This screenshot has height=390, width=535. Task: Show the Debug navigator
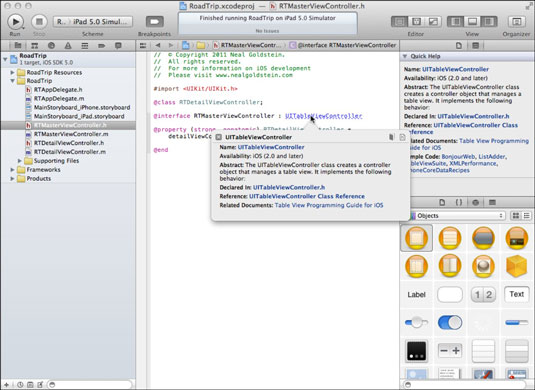coord(85,45)
